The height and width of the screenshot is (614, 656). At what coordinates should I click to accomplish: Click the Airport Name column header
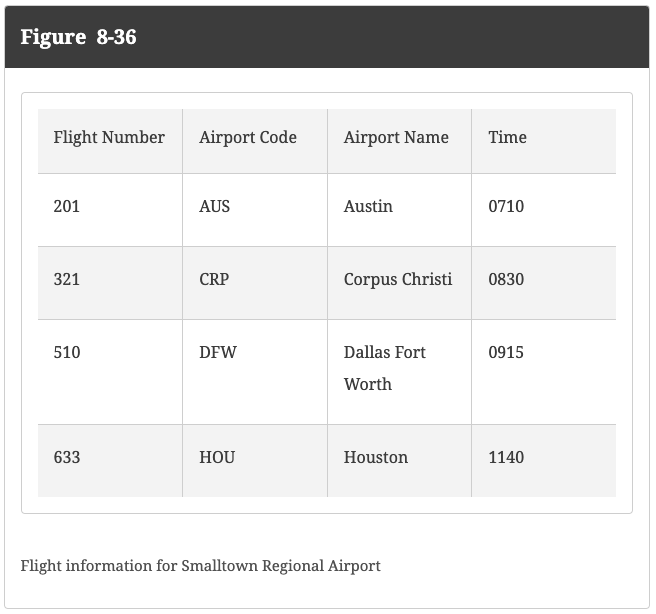[x=396, y=138]
